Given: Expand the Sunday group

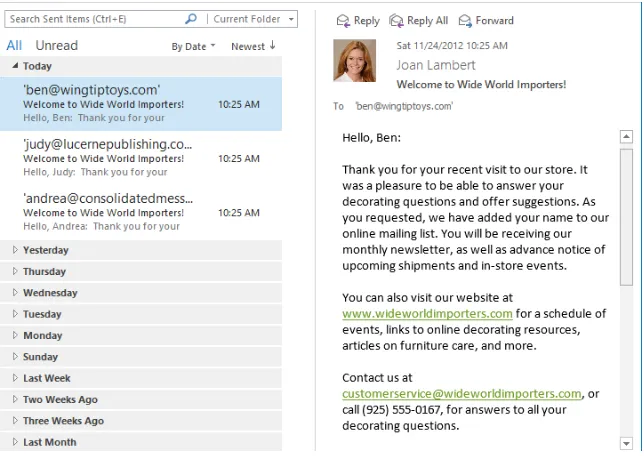Looking at the screenshot, I should tap(15, 357).
